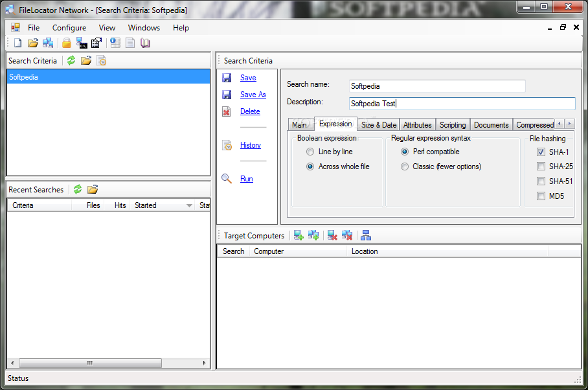Click the Save As link
The image size is (588, 390).
click(x=253, y=95)
